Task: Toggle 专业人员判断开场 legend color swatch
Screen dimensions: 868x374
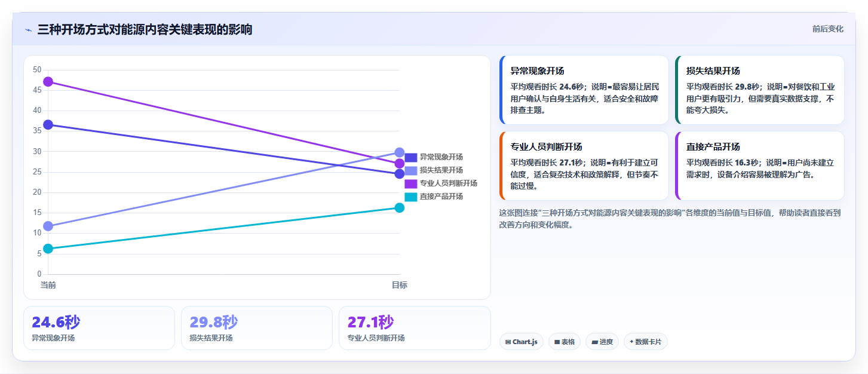Action: pos(410,183)
